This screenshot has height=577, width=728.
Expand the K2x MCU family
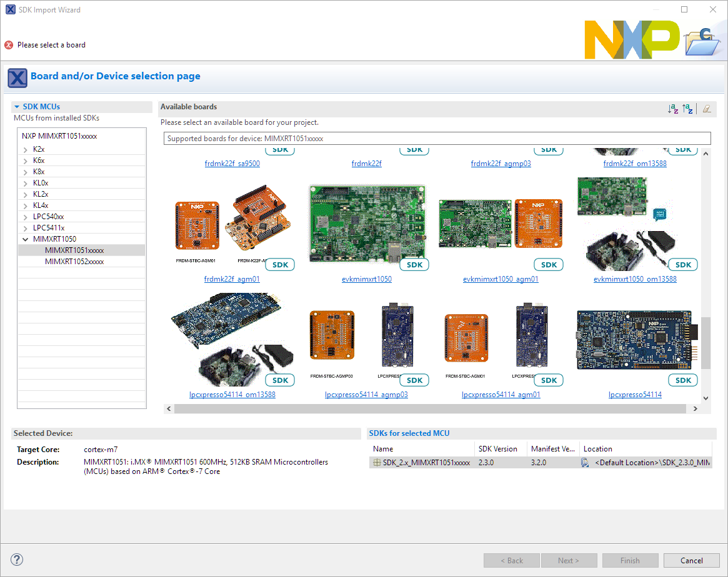coord(25,150)
